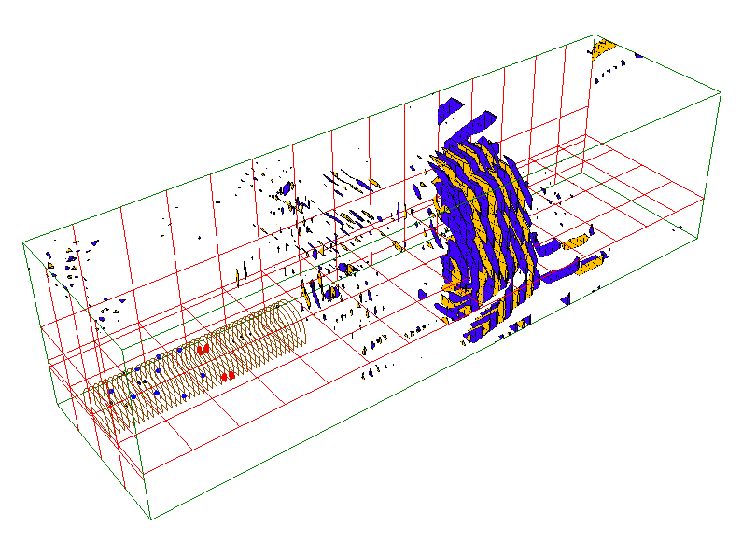The width and height of the screenshot is (756, 540).
Task: Select upper elongated orange-blue slab right of cluster
Action: pyautogui.click(x=576, y=241)
